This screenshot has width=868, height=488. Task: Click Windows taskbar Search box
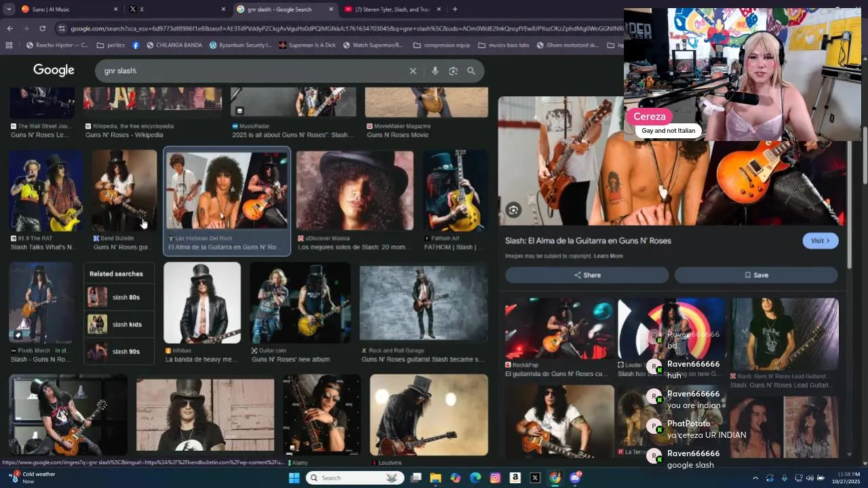click(355, 478)
